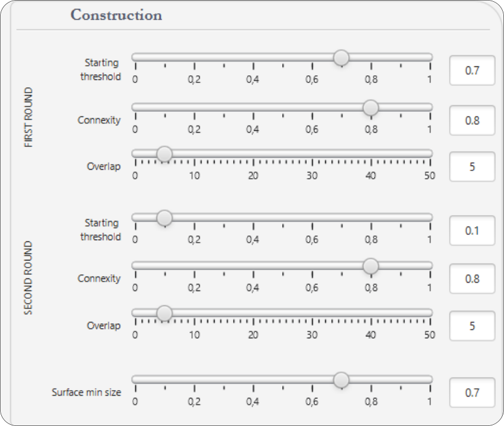The height and width of the screenshot is (426, 504).
Task: Focus Second Round Connexity 0.8 value field
Action: click(x=472, y=279)
